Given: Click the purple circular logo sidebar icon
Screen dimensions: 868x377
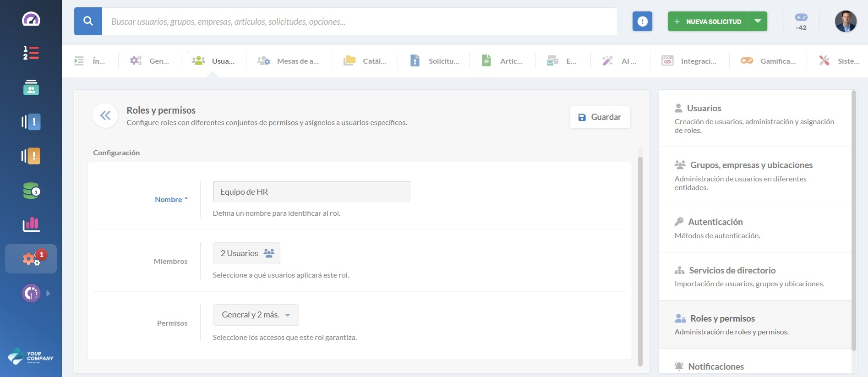Looking at the screenshot, I should click(31, 293).
